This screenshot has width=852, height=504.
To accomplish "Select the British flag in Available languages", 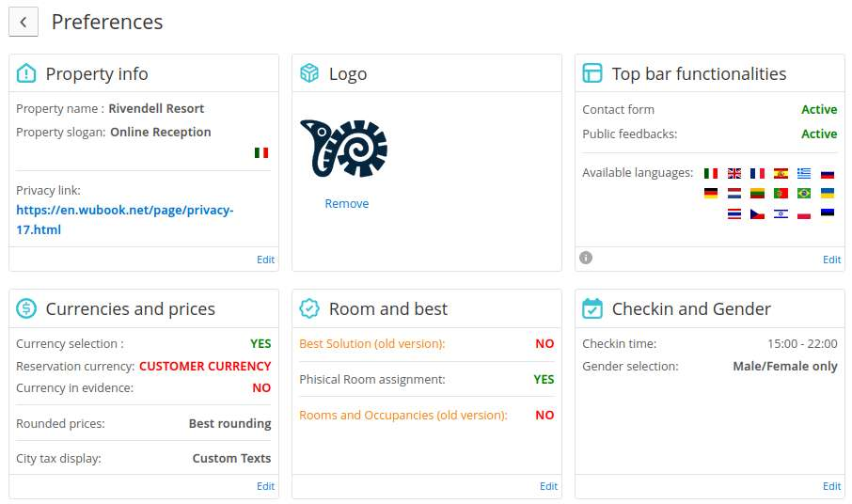I will [x=734, y=173].
